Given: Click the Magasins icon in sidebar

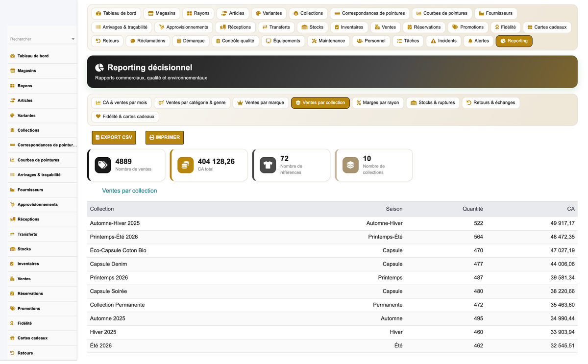Looking at the screenshot, I should point(12,71).
